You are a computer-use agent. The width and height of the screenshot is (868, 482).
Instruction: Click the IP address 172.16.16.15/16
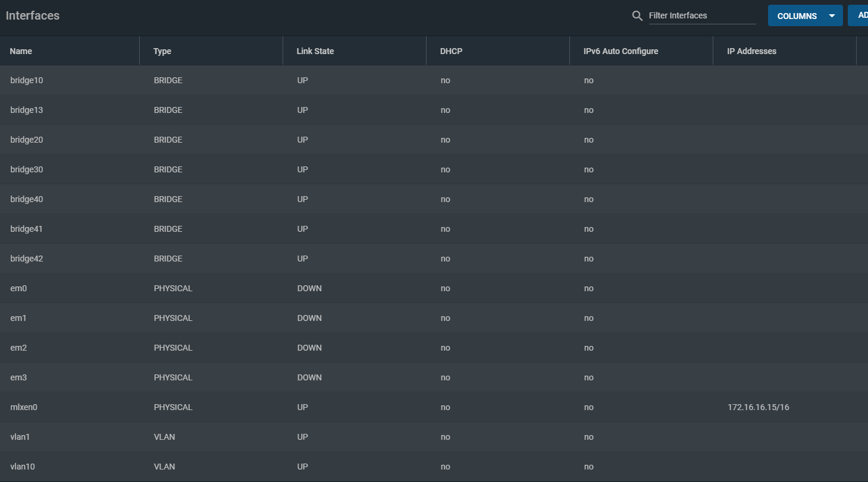(x=759, y=407)
